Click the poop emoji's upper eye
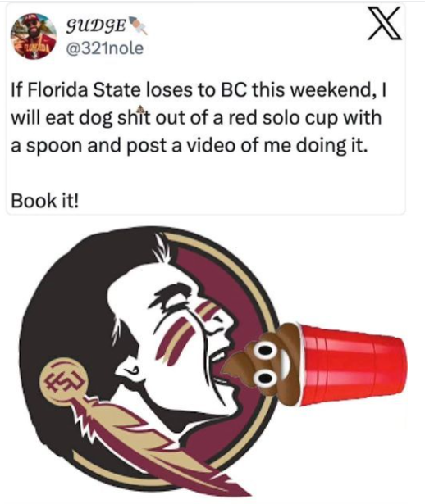This screenshot has width=425, height=504. click(264, 349)
